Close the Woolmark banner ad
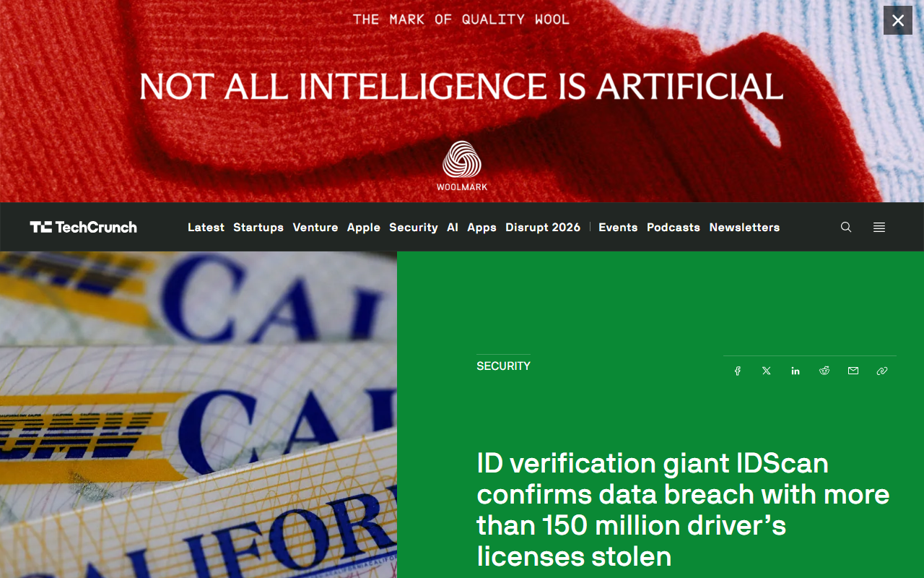 898,20
